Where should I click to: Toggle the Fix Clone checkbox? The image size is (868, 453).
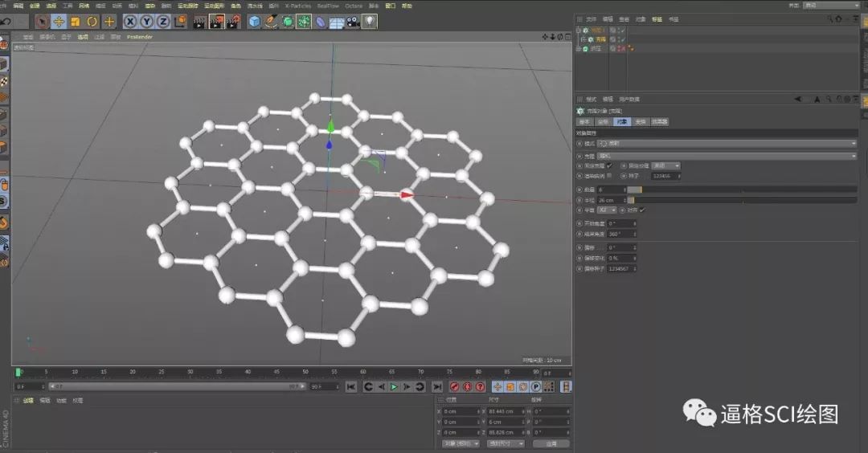[x=609, y=165]
